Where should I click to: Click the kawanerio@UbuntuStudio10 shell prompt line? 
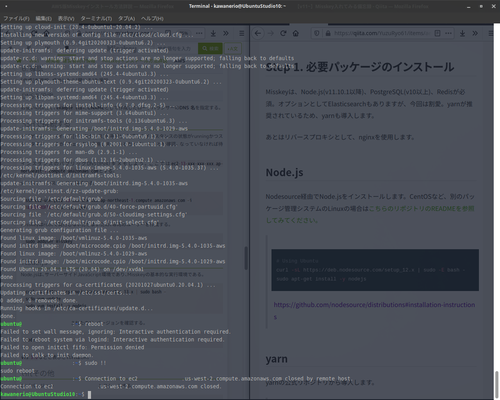[x=46, y=394]
